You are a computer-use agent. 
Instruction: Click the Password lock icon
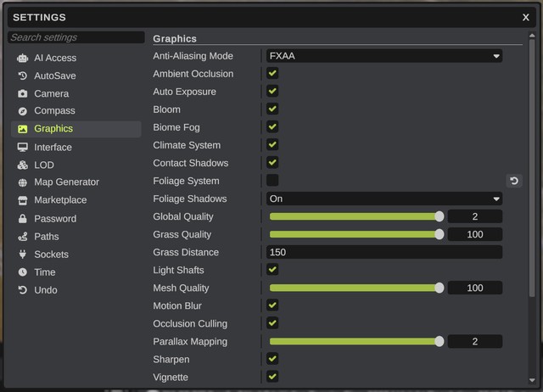tap(23, 219)
